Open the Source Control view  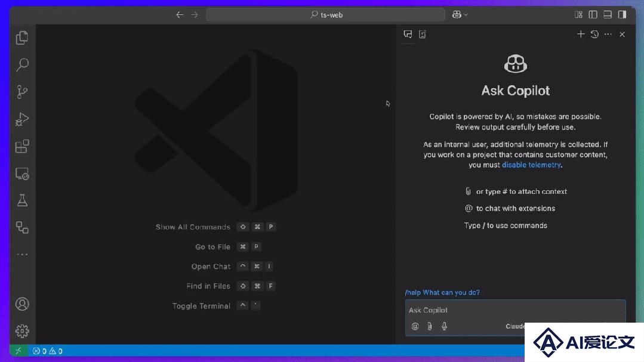[22, 91]
